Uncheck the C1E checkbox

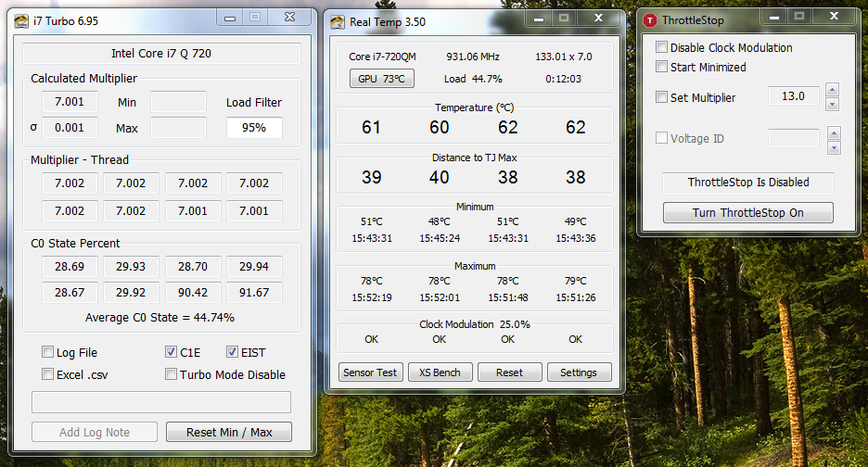coord(171,352)
